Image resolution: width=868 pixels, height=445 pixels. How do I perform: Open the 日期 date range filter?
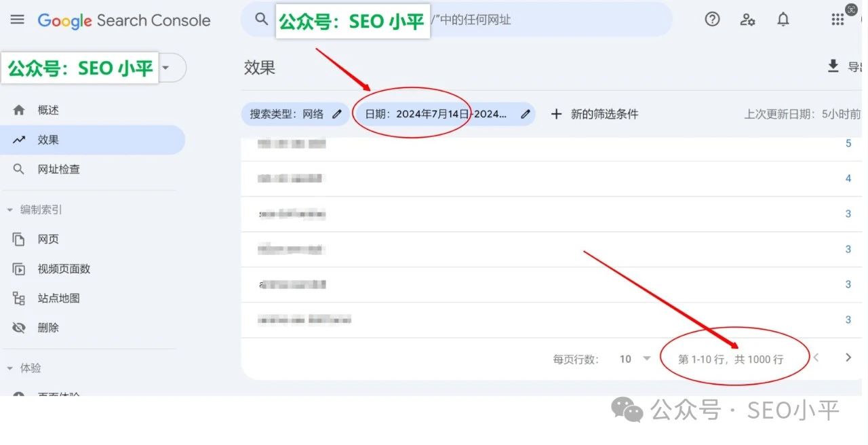pos(446,114)
